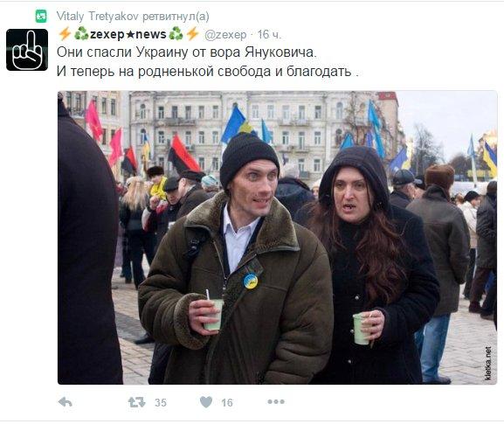Retweet using the arrows icon
Screen dimensions: 504x424
[x=136, y=402]
